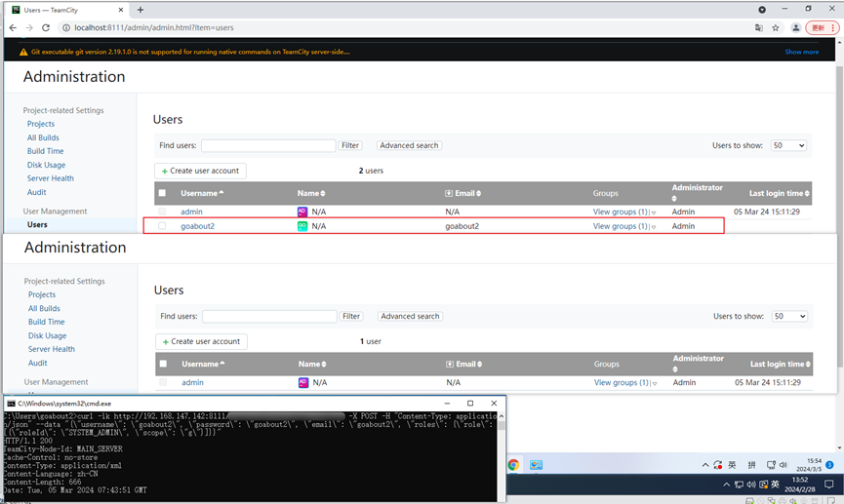Click Show more on the Git warning
Screen dimensions: 844x504
point(801,53)
